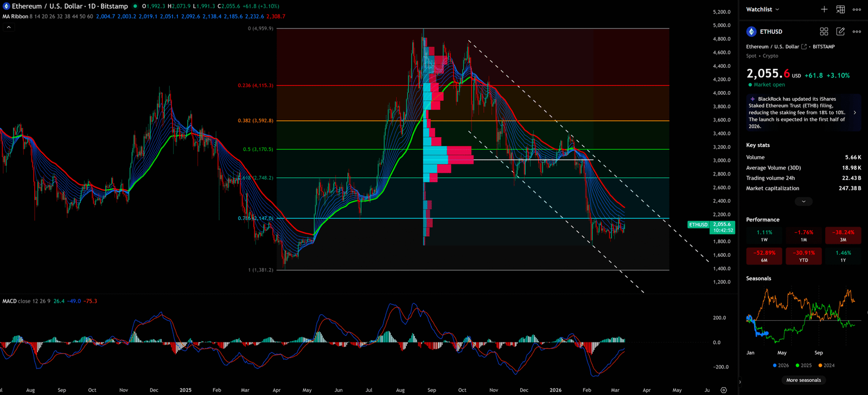This screenshot has height=395, width=868.
Task: Click the More seasonals button
Action: [x=803, y=380]
